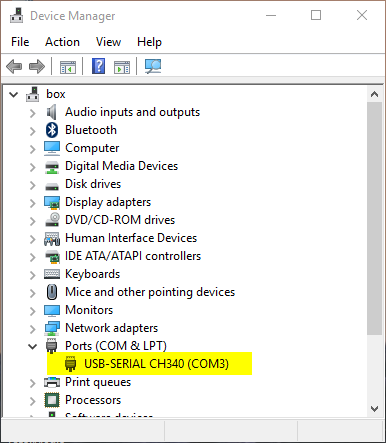This screenshot has height=443, width=386.
Task: Click the Forward arrow toolbar icon
Action: pyautogui.click(x=37, y=66)
